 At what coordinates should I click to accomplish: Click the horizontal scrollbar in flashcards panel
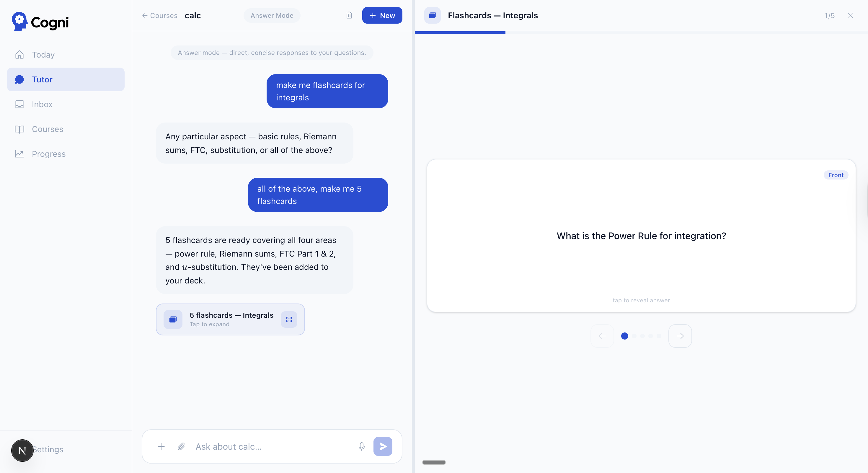[434, 462]
